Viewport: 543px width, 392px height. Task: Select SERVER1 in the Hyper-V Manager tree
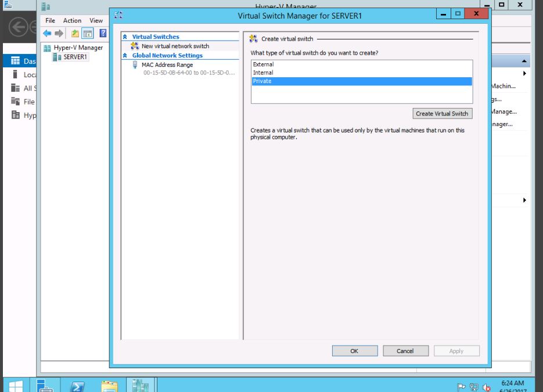point(75,57)
